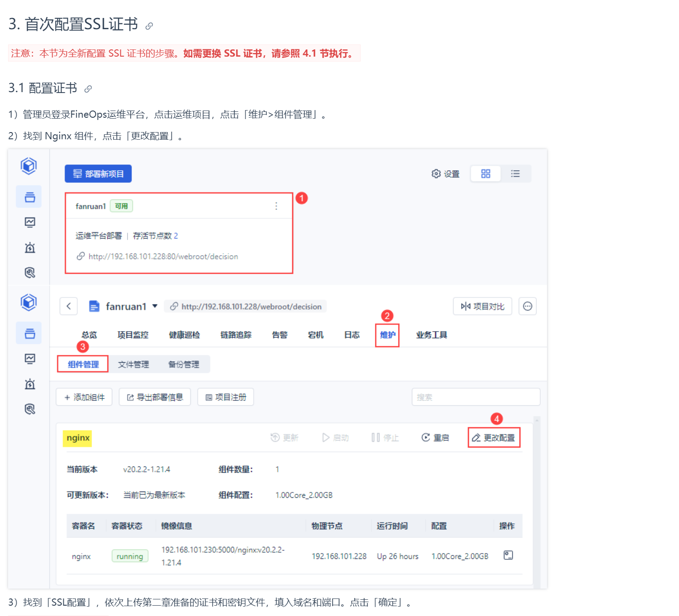The image size is (679, 616).
Task: Switch to the 文件管理 sub-tab
Action: click(133, 364)
